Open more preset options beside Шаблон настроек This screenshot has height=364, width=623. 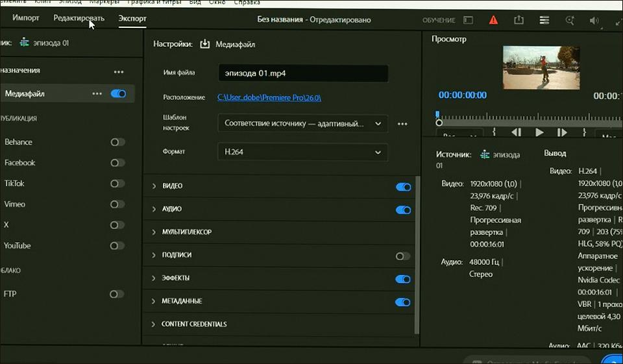[x=402, y=124]
